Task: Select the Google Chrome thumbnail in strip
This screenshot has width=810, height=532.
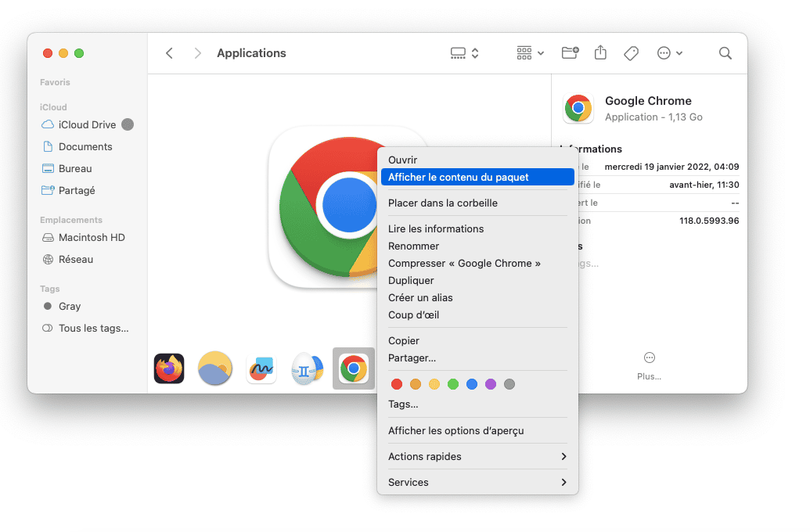Action: (353, 368)
